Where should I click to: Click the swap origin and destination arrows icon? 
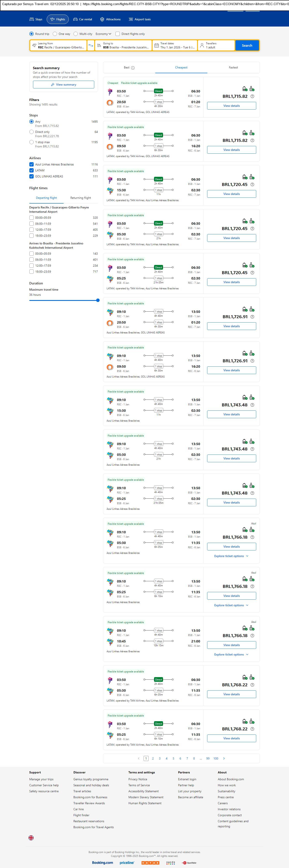point(91,46)
